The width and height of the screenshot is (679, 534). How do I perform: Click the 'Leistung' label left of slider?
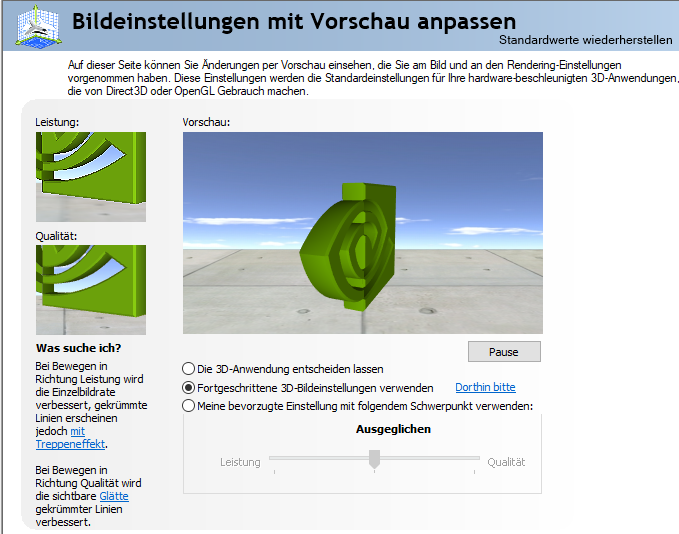240,462
